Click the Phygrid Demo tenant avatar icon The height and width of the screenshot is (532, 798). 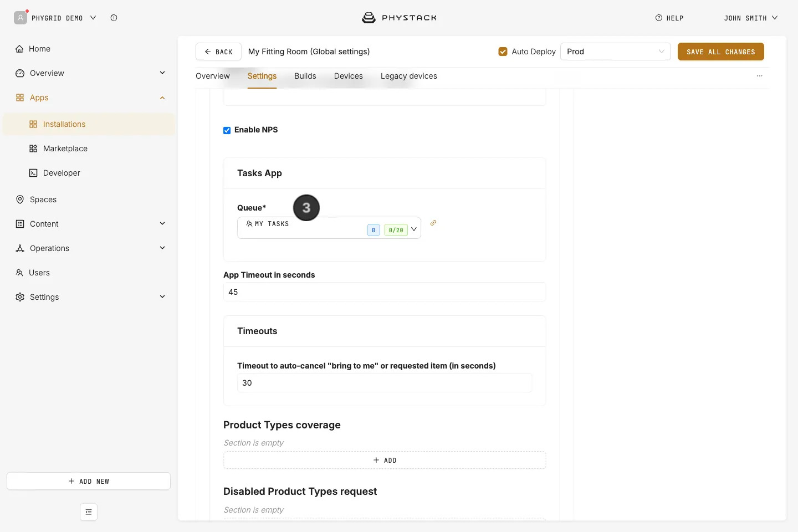[21, 18]
